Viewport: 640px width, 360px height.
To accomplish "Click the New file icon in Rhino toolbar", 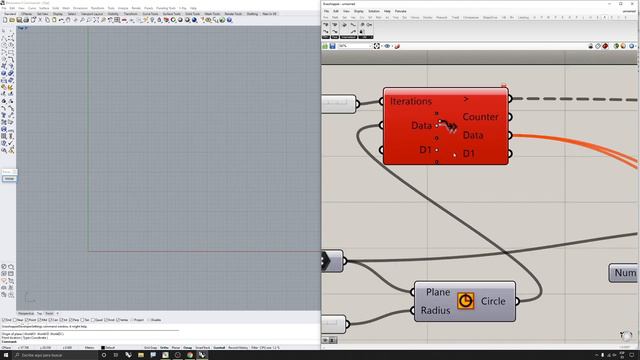I will [x=5, y=20].
